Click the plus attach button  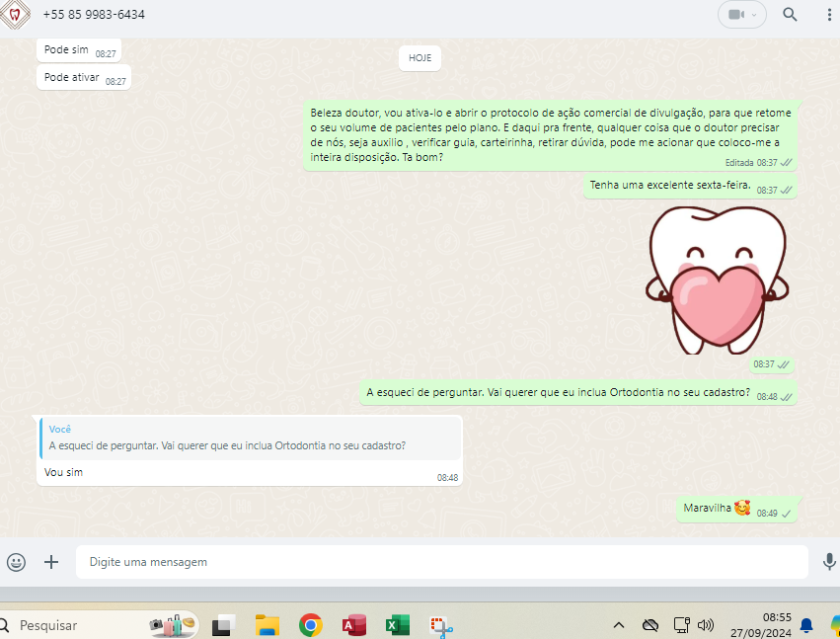pos(51,562)
